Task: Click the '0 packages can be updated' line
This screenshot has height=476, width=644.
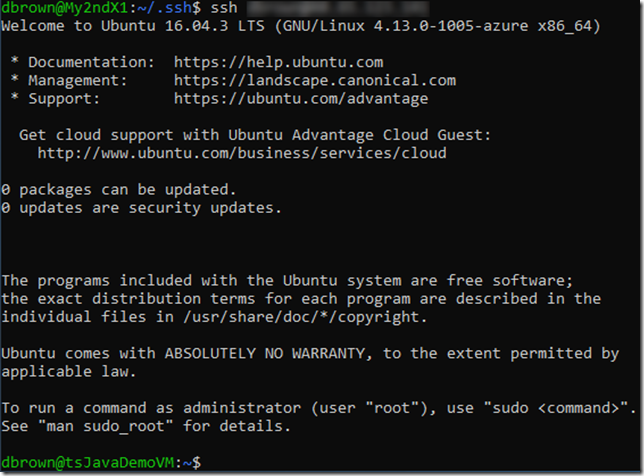Action: coord(119,190)
